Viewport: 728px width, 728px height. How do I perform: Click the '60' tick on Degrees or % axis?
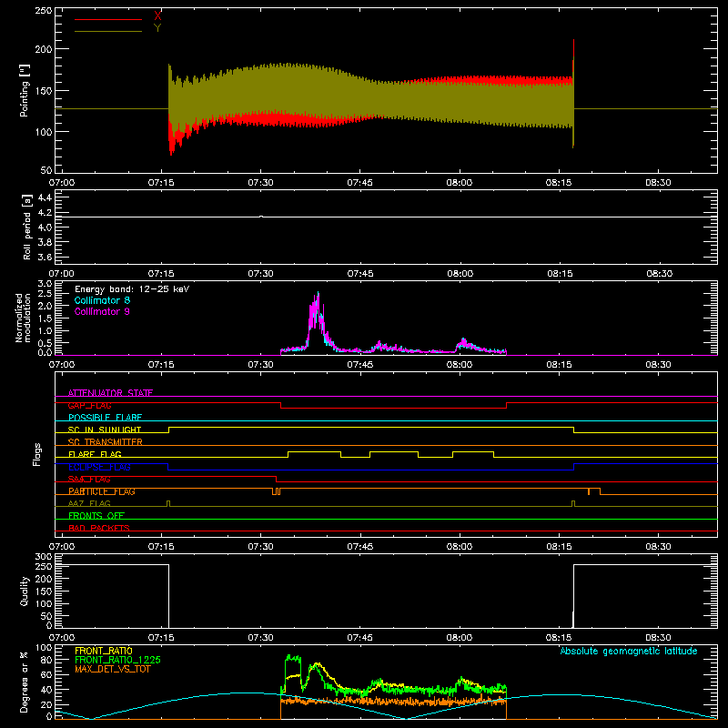pos(47,674)
